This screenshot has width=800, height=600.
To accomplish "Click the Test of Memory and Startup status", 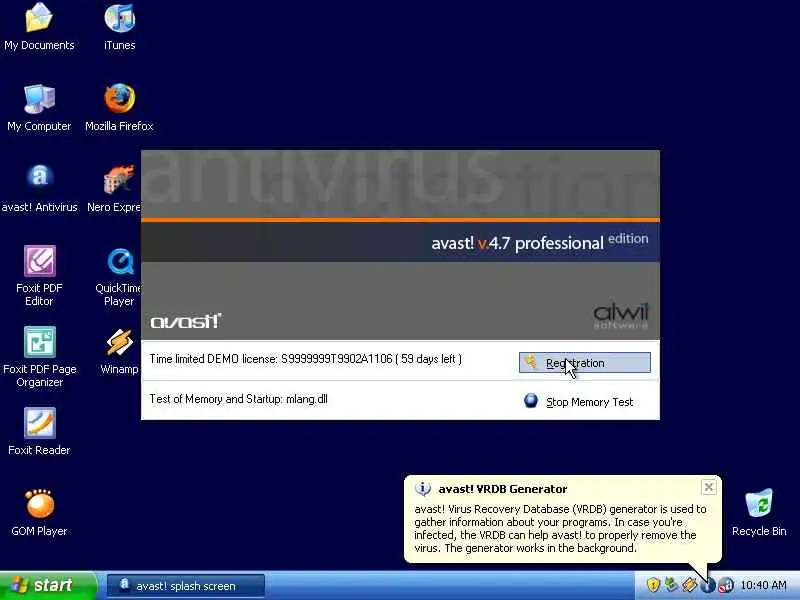I will click(x=238, y=398).
